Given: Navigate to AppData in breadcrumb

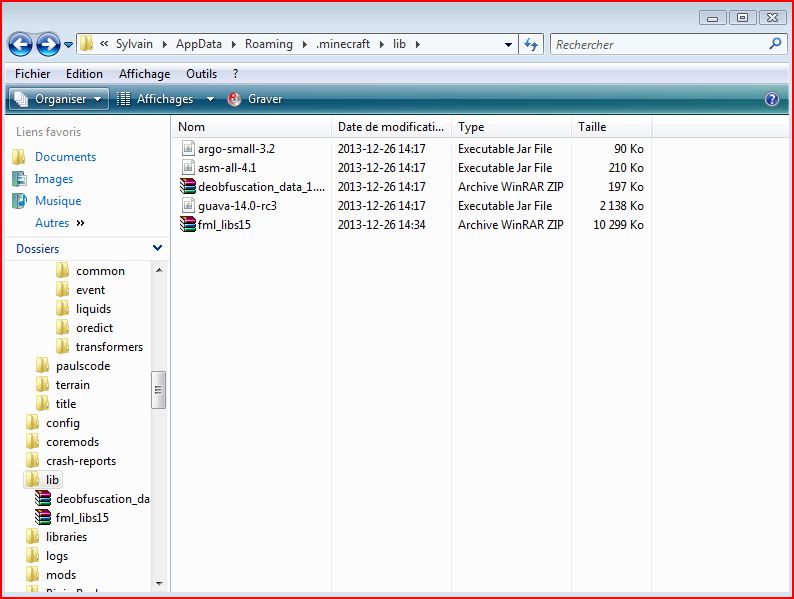Looking at the screenshot, I should tap(199, 44).
